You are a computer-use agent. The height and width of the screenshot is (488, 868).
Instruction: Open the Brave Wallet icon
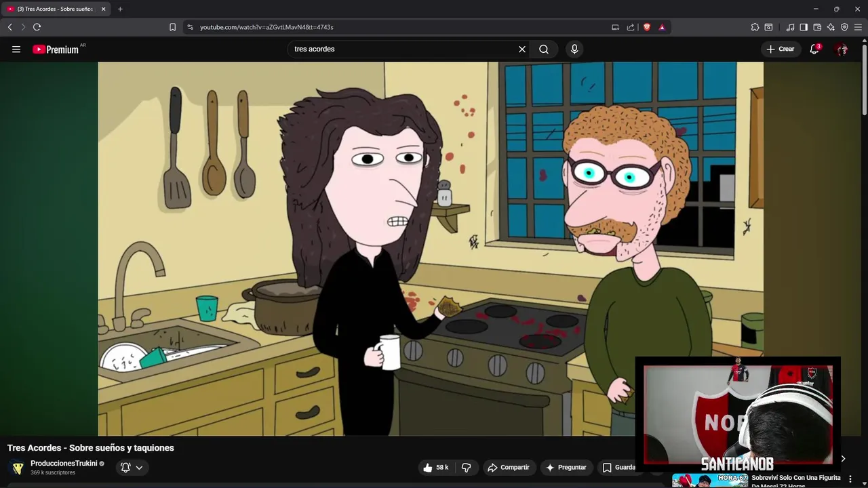point(817,27)
